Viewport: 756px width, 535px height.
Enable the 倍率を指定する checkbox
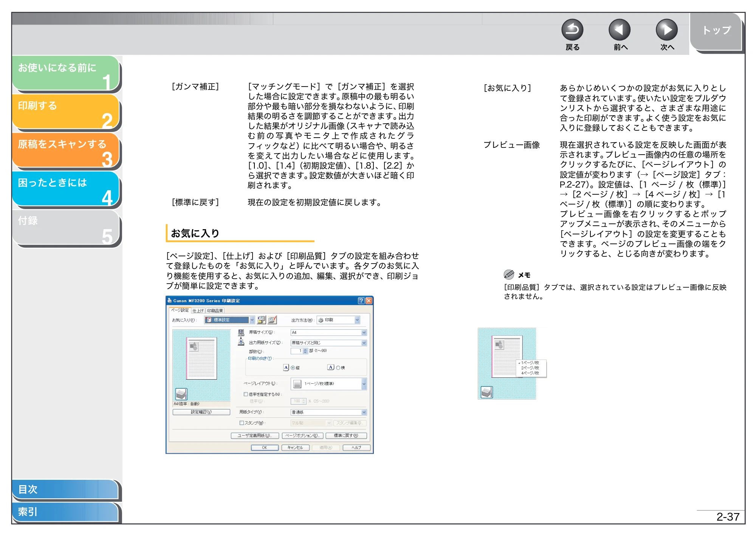click(246, 394)
